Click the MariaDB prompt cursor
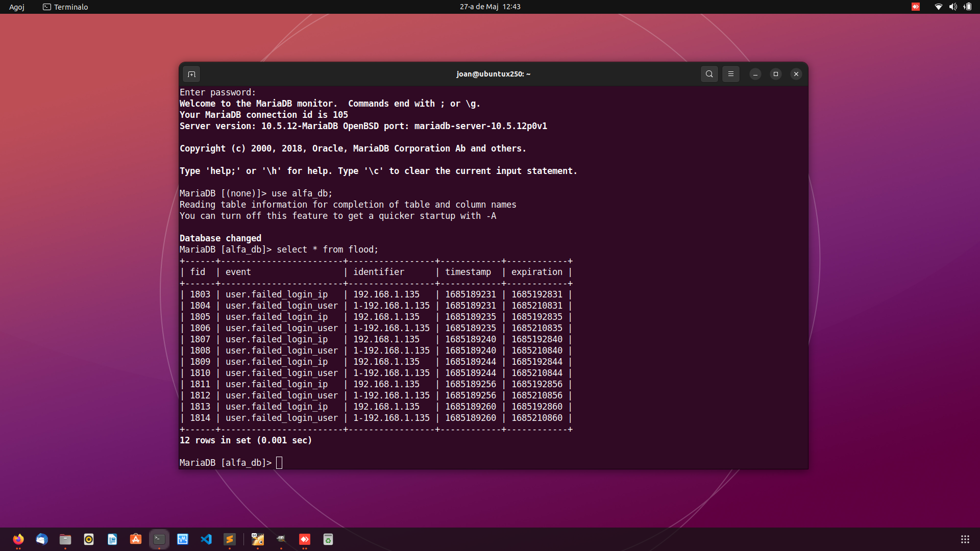Viewport: 980px width, 551px height. coord(279,463)
